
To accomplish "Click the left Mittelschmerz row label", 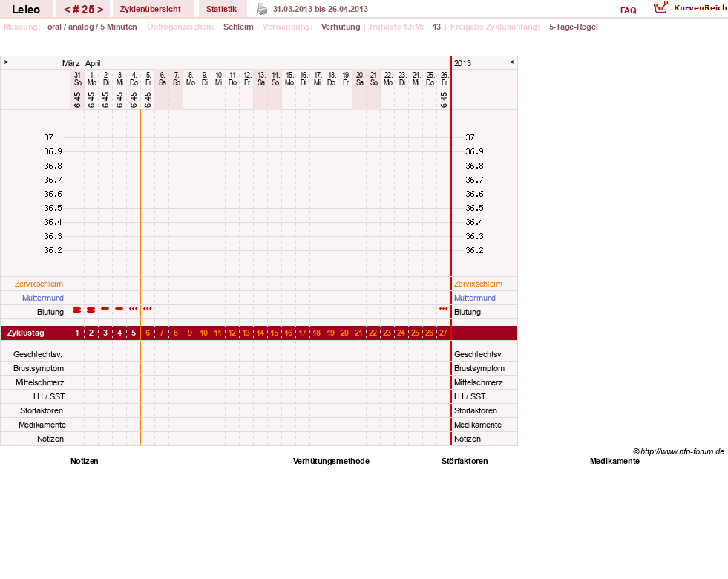I will click(x=40, y=382).
